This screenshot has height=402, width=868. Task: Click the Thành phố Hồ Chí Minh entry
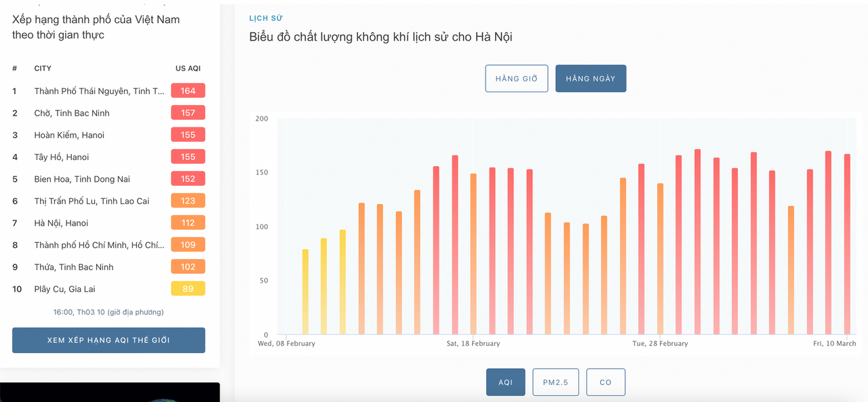coord(100,245)
